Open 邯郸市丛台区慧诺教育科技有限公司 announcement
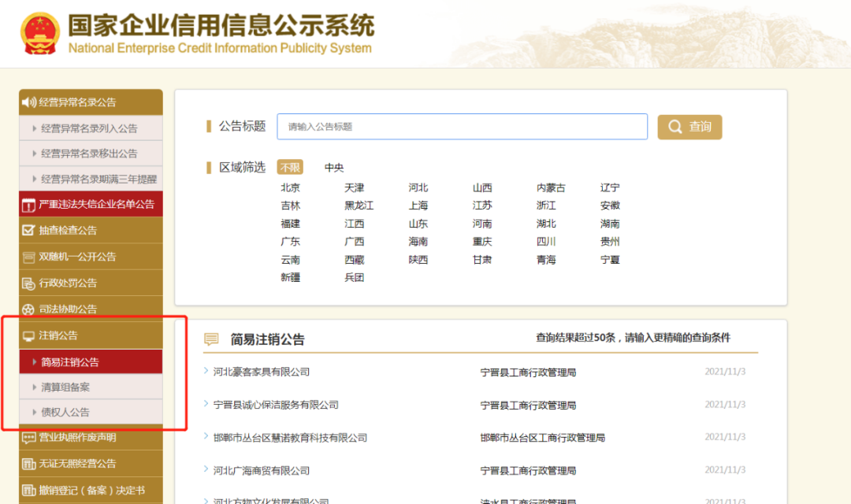The width and height of the screenshot is (851, 504). click(x=290, y=438)
